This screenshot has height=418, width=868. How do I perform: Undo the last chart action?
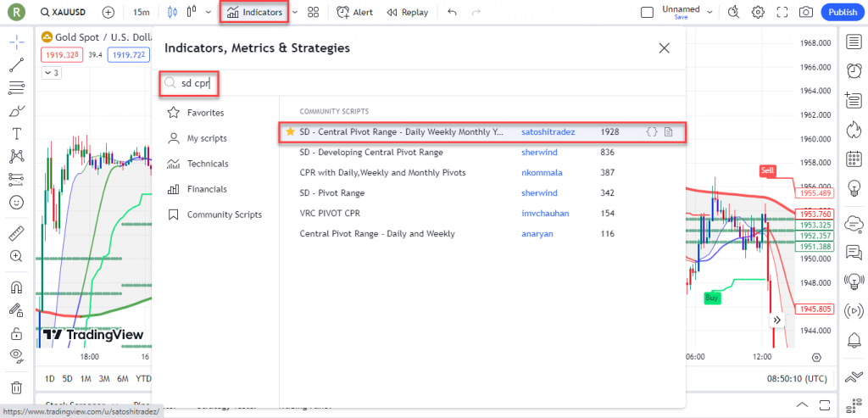coord(452,12)
